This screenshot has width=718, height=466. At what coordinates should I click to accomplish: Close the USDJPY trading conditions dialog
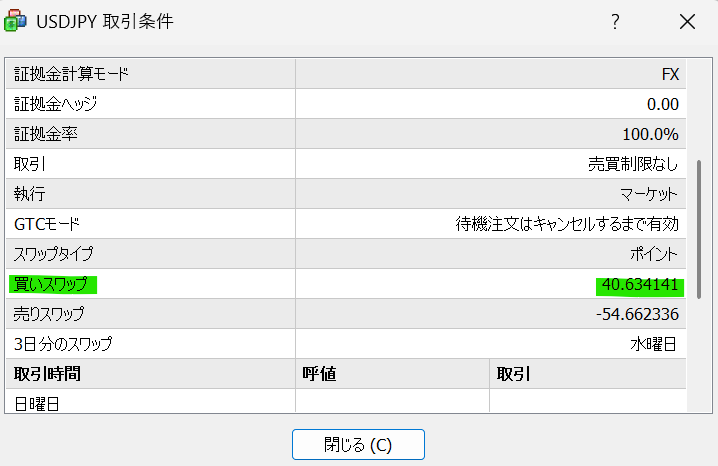[687, 22]
